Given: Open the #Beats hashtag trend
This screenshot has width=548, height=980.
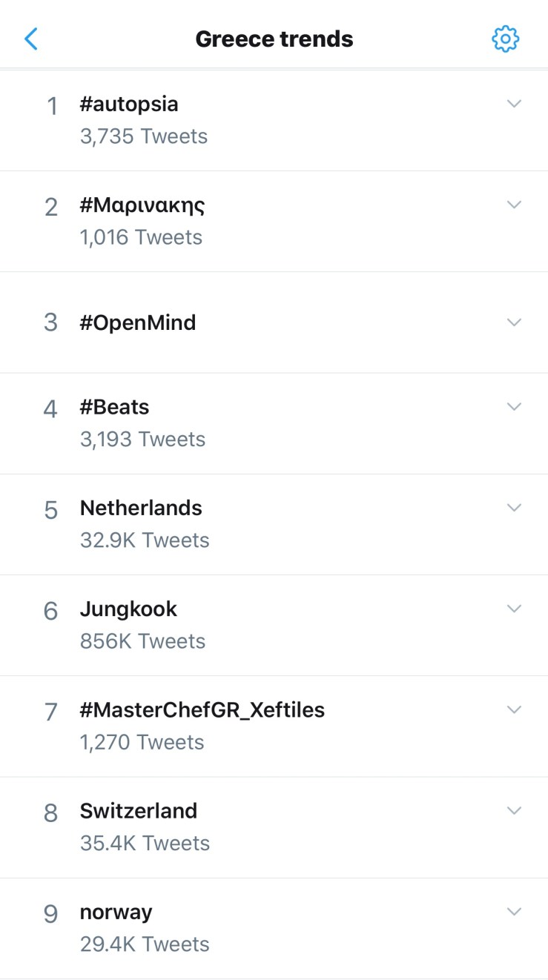Looking at the screenshot, I should pos(115,407).
